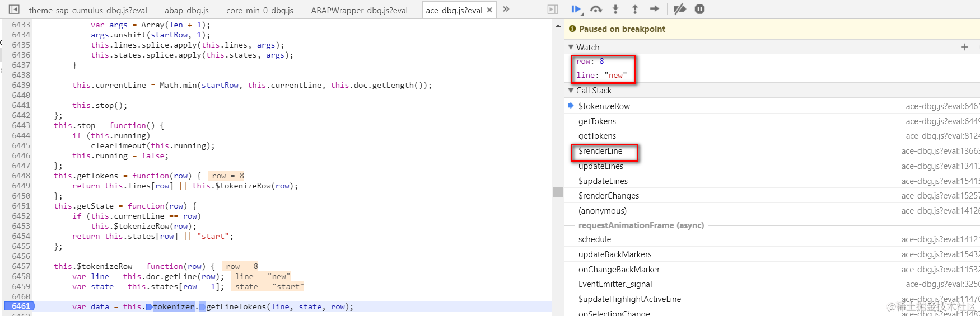The width and height of the screenshot is (980, 316).
Task: Click the tokenizer token on line 6461
Action: [x=174, y=307]
